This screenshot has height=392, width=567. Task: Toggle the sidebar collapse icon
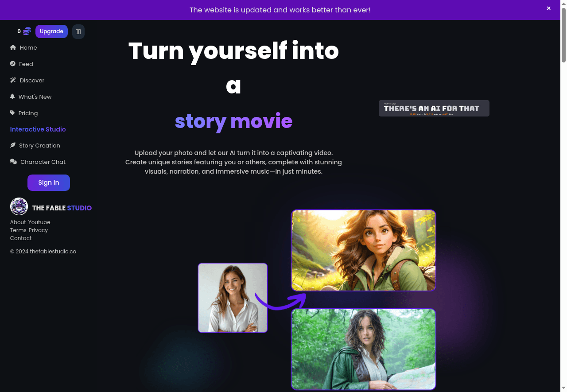click(x=78, y=31)
